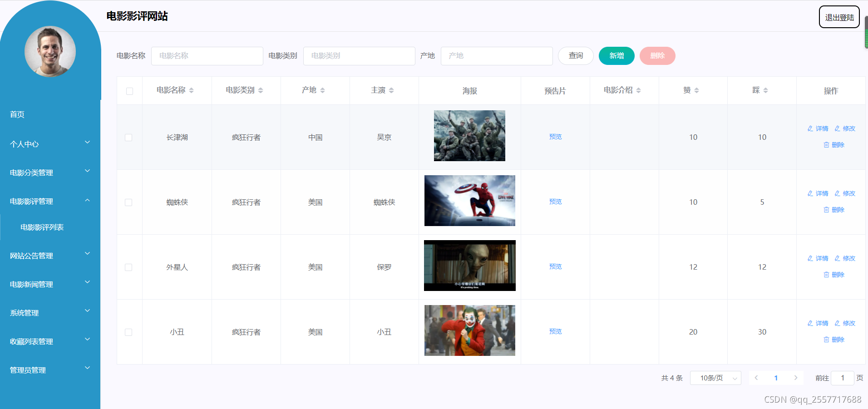This screenshot has height=409, width=868.
Task: Click 查询 search button
Action: 576,56
